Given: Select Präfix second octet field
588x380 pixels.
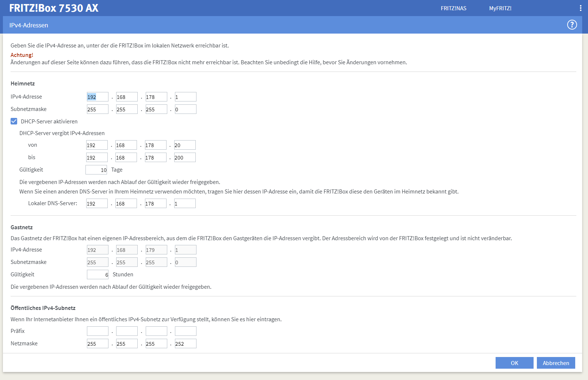Looking at the screenshot, I should click(x=127, y=331).
